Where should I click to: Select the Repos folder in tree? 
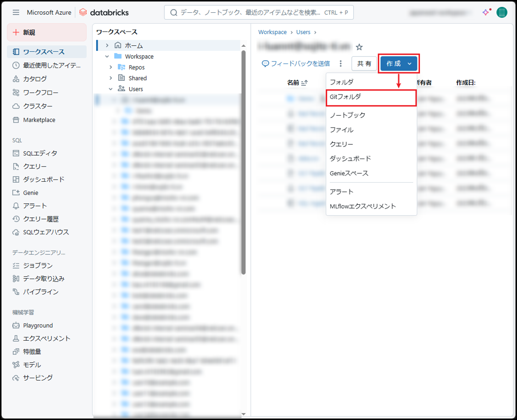point(137,67)
